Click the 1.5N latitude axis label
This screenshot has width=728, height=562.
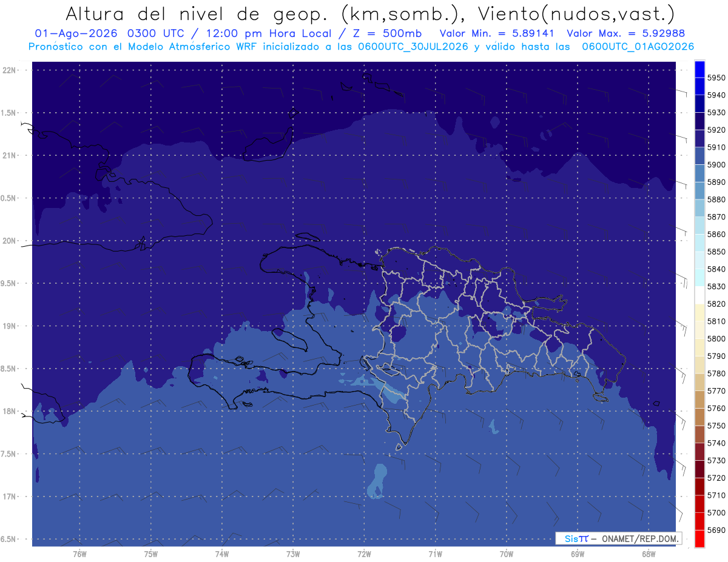[8, 113]
